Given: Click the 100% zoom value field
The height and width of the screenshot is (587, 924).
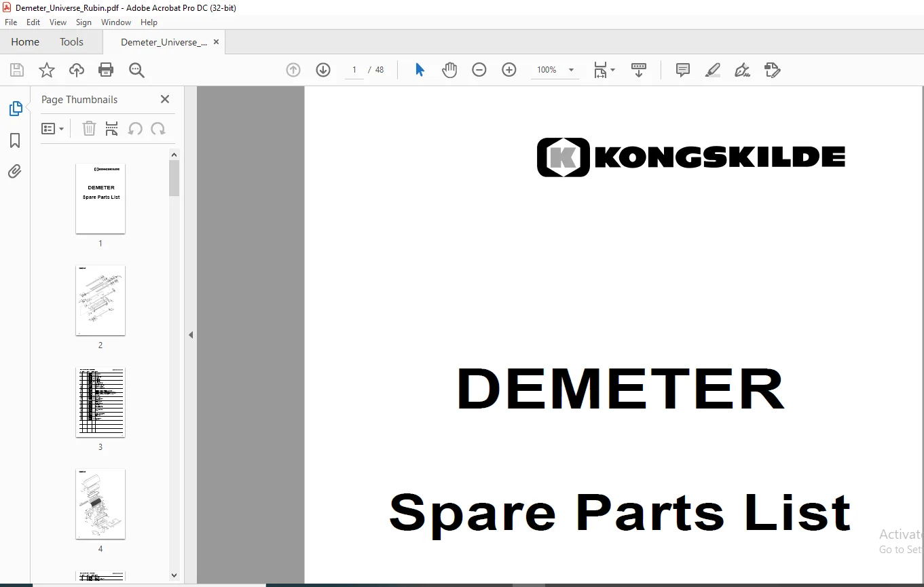Looking at the screenshot, I should [547, 70].
